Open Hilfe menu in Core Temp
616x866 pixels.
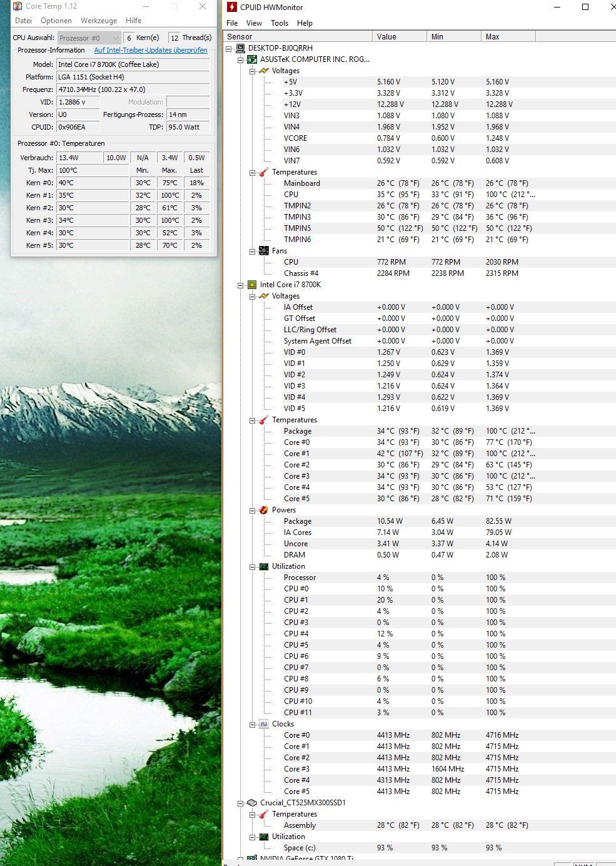coord(133,21)
